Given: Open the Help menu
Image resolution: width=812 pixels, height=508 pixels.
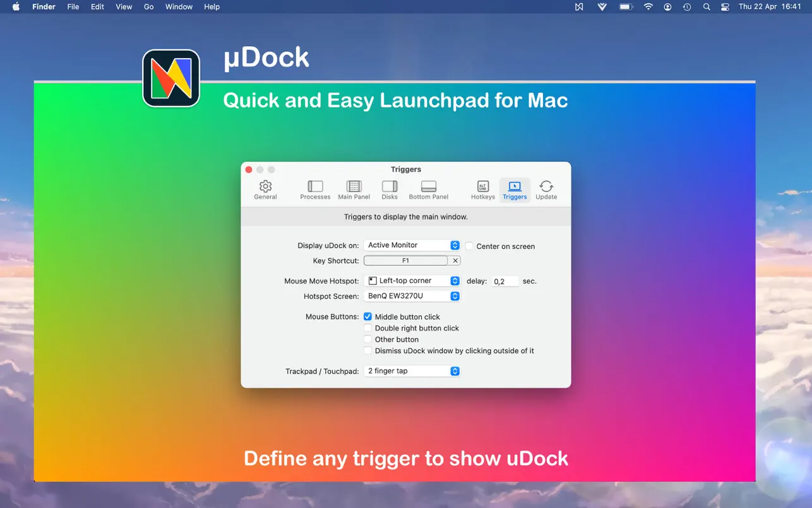Looking at the screenshot, I should tap(212, 7).
